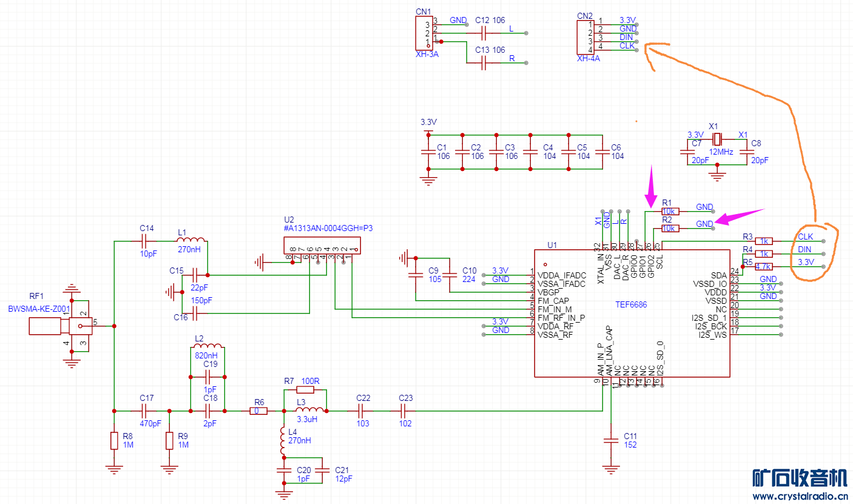The height and width of the screenshot is (504, 853).
Task: Select the C4 capacitor designator
Action: pos(548,147)
